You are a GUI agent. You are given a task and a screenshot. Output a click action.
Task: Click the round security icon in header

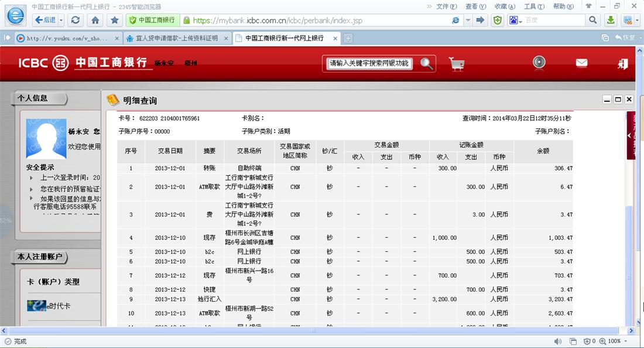coord(539,63)
